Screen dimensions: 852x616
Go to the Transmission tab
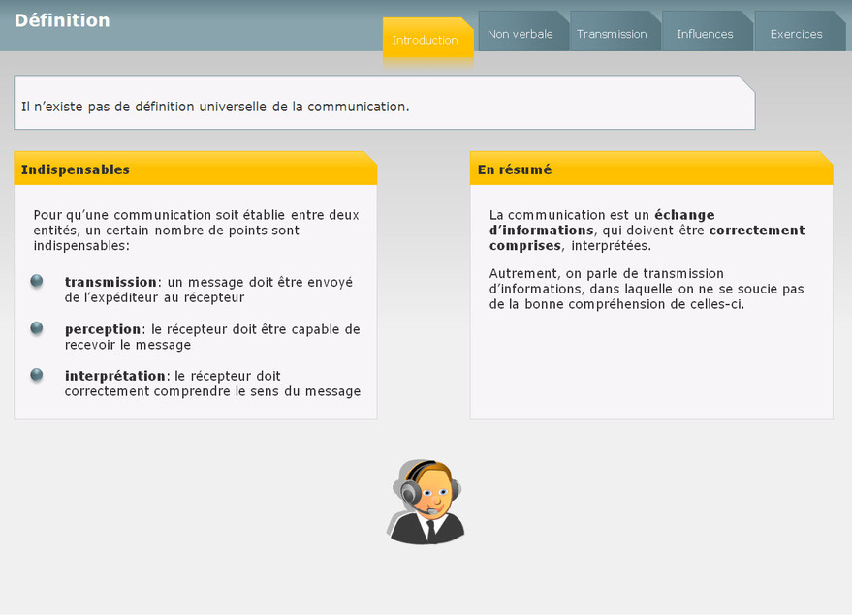(x=612, y=34)
